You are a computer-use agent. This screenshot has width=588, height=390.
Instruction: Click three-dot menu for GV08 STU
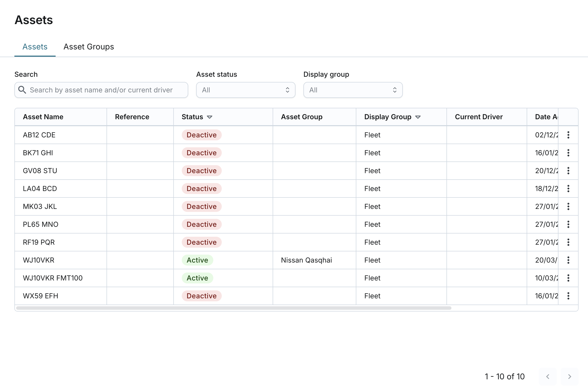point(568,171)
